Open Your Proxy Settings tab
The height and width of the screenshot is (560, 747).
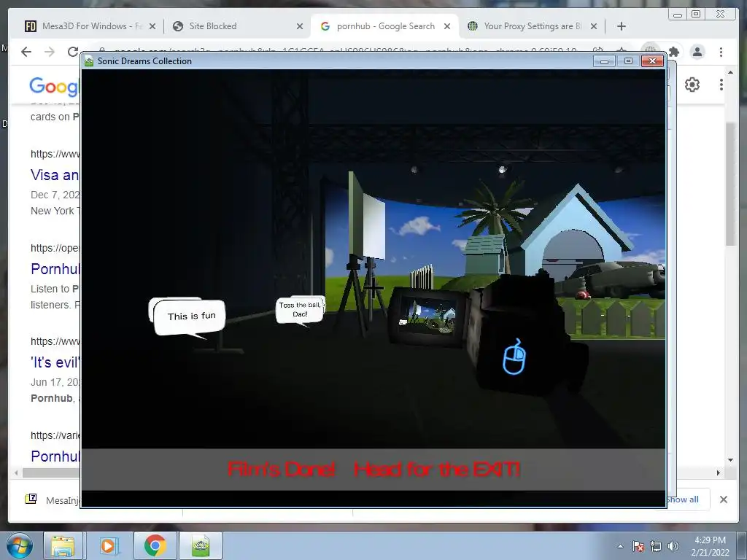point(533,26)
